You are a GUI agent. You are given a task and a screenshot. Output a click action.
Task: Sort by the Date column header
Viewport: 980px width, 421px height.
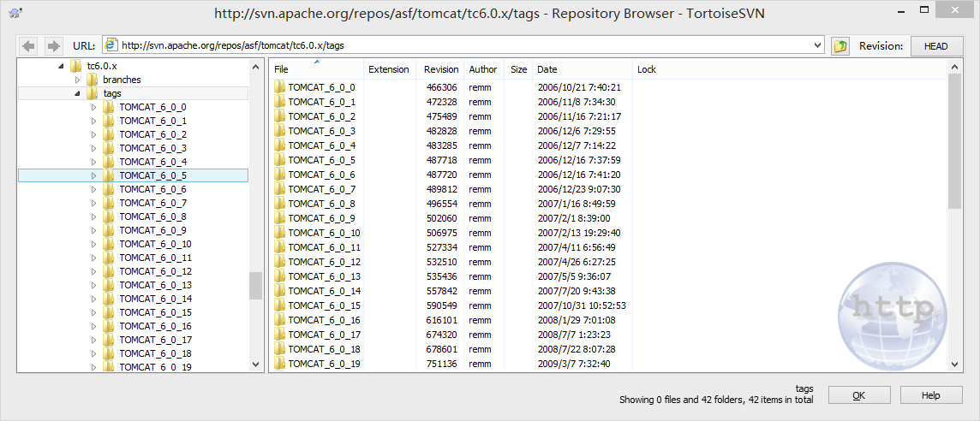583,69
